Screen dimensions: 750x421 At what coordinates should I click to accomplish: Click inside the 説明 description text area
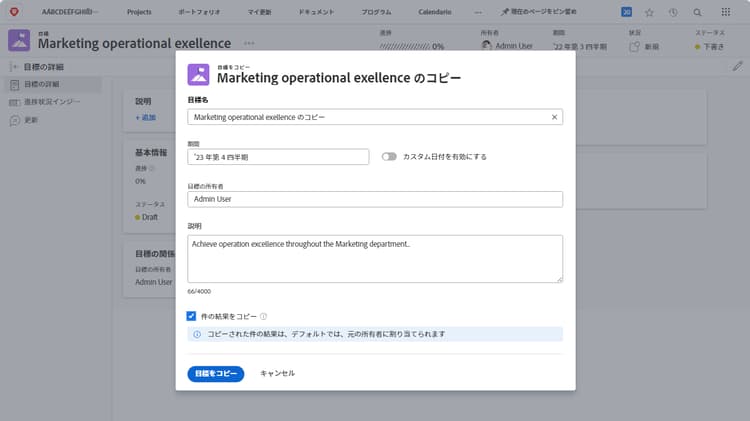coord(375,259)
